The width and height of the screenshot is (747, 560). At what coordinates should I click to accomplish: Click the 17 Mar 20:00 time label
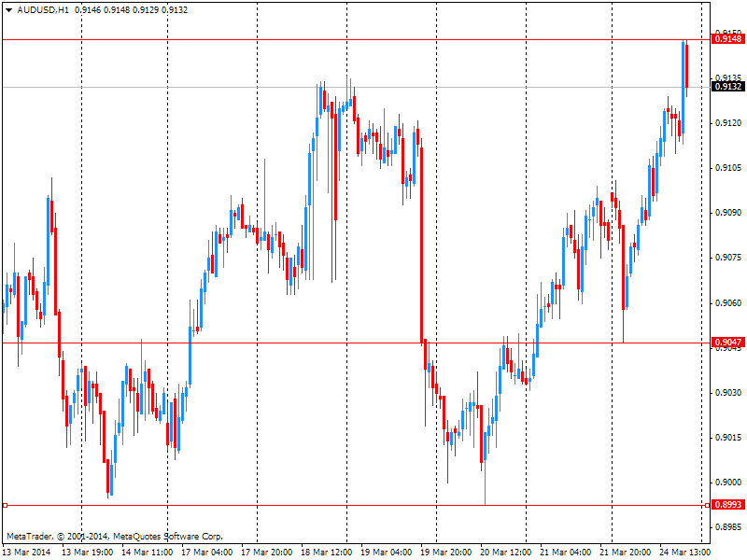pos(267,553)
